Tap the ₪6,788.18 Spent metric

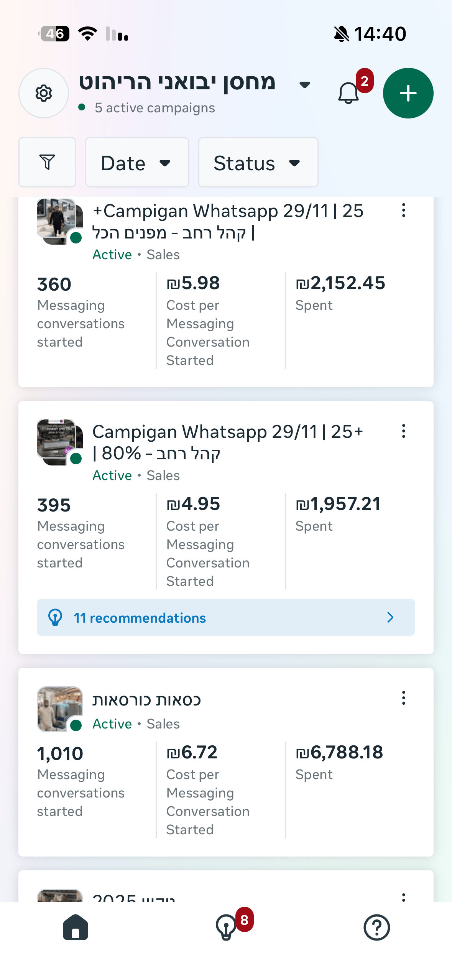339,761
